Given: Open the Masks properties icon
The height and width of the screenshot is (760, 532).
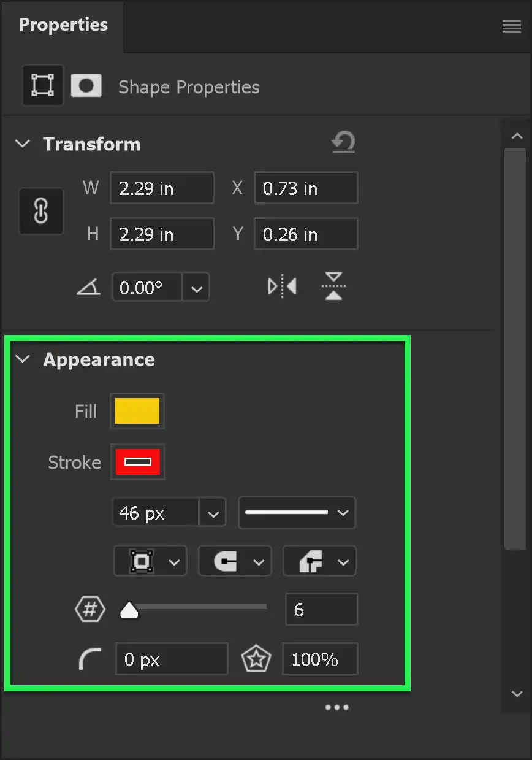Looking at the screenshot, I should (x=86, y=85).
